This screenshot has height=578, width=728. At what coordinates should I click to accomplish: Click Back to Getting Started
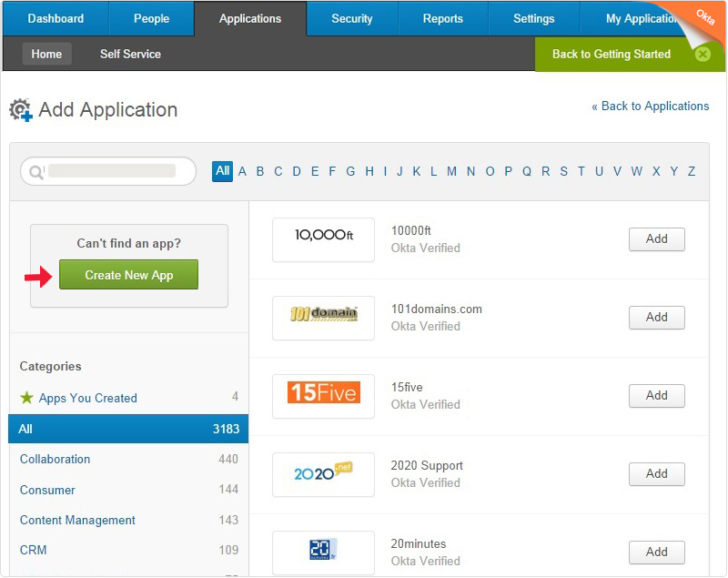(x=612, y=55)
